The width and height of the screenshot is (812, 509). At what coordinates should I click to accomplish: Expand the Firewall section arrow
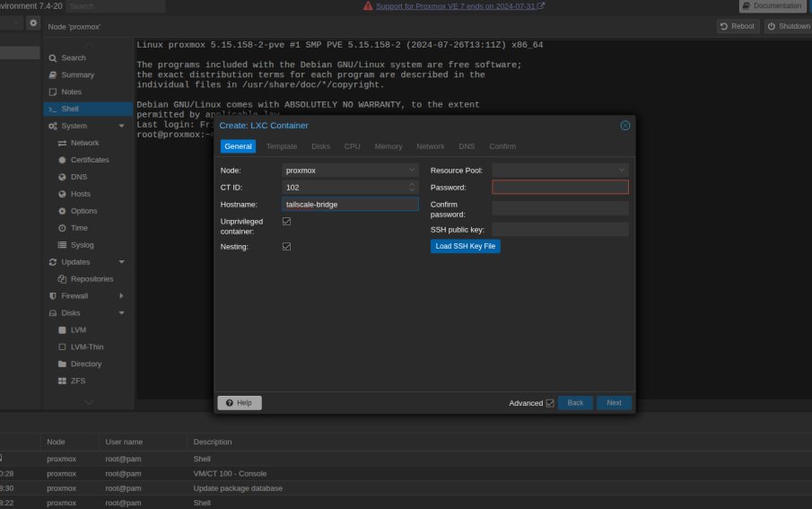(122, 296)
